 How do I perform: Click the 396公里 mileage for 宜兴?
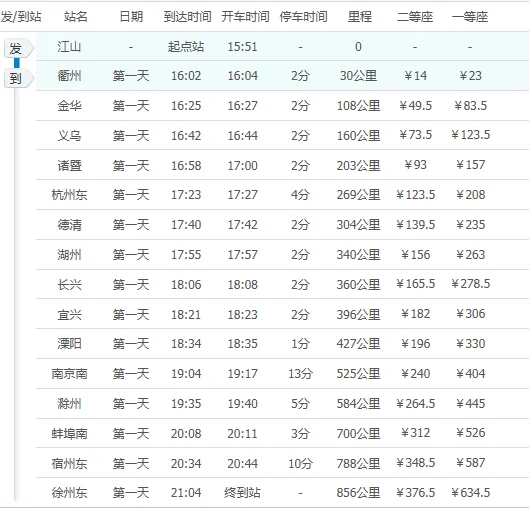pos(358,315)
